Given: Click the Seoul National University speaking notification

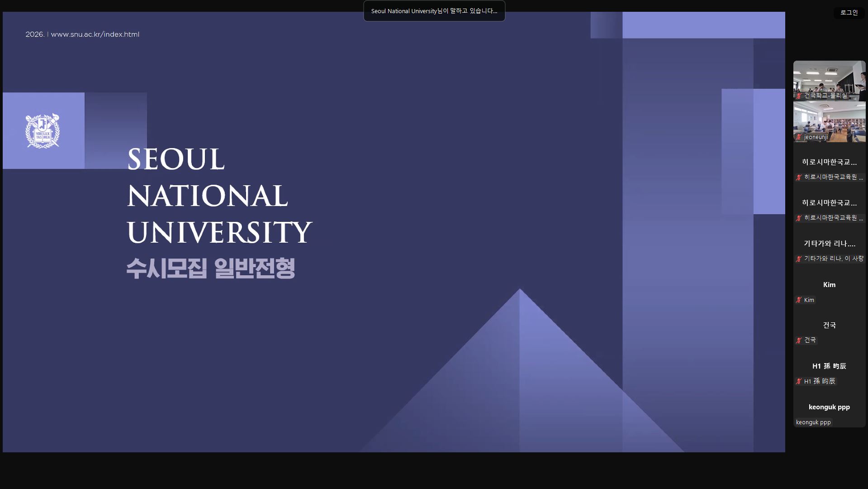Looking at the screenshot, I should (x=434, y=11).
